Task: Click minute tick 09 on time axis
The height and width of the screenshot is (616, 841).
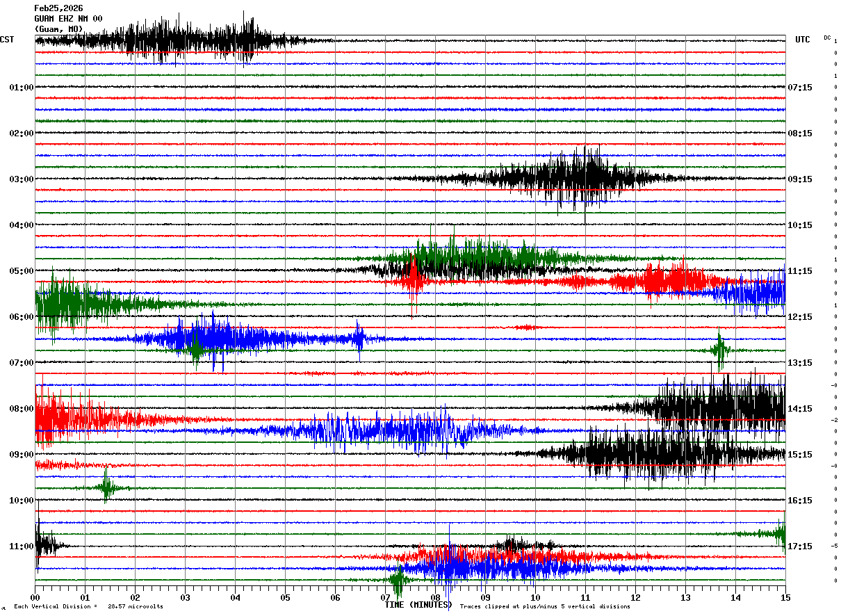Action: pyautogui.click(x=485, y=597)
